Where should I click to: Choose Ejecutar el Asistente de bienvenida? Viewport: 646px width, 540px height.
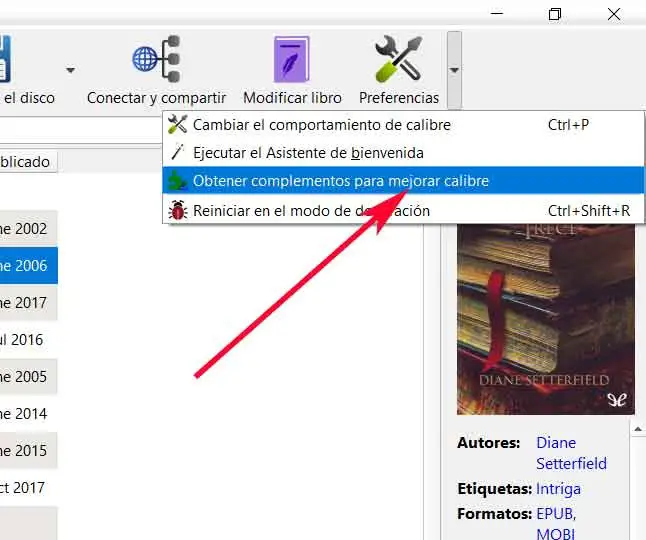click(403, 152)
